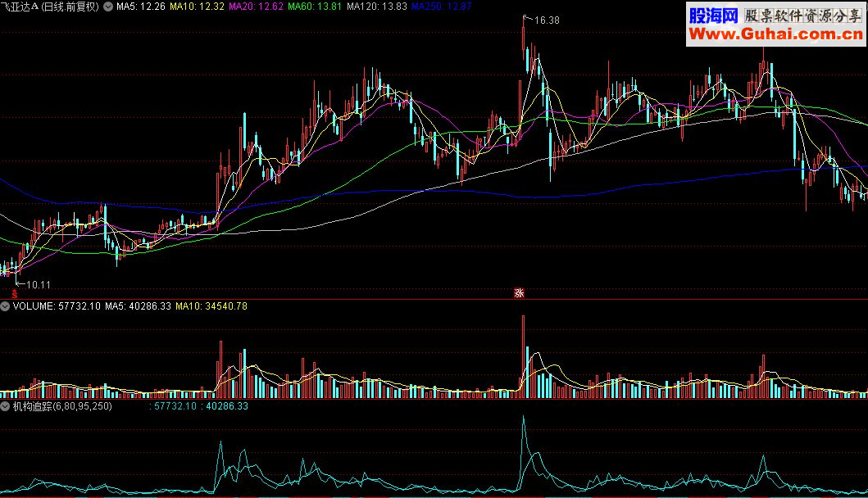Click the MA20: 12.62 magenta label

[256, 7]
